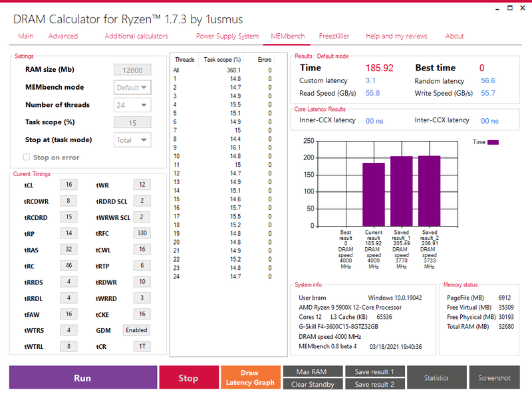532x400 pixels.
Task: Click the tRP timing value box
Action: point(68,233)
